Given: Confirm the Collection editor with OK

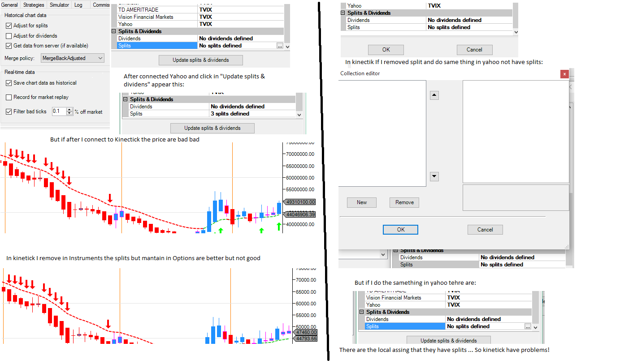Looking at the screenshot, I should (401, 230).
